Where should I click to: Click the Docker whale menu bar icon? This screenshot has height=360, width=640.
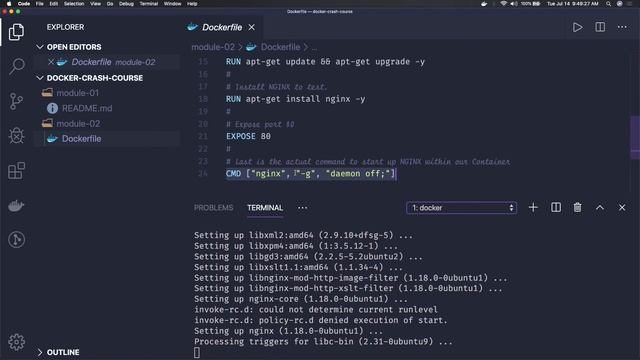point(484,4)
